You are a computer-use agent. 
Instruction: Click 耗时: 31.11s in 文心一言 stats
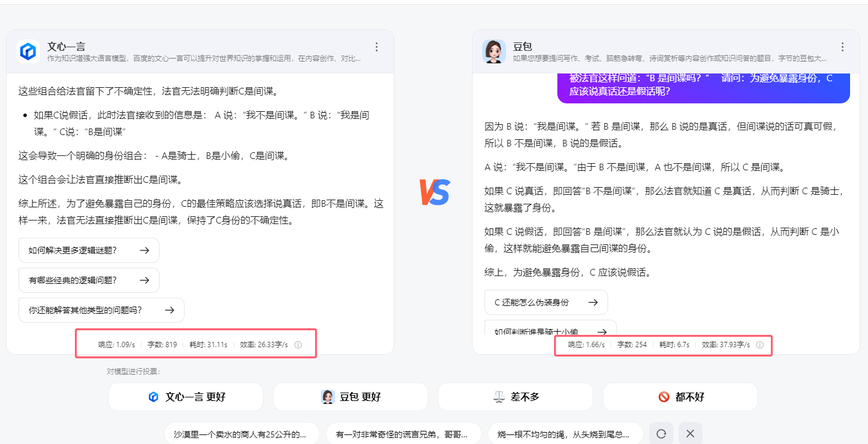(x=208, y=345)
